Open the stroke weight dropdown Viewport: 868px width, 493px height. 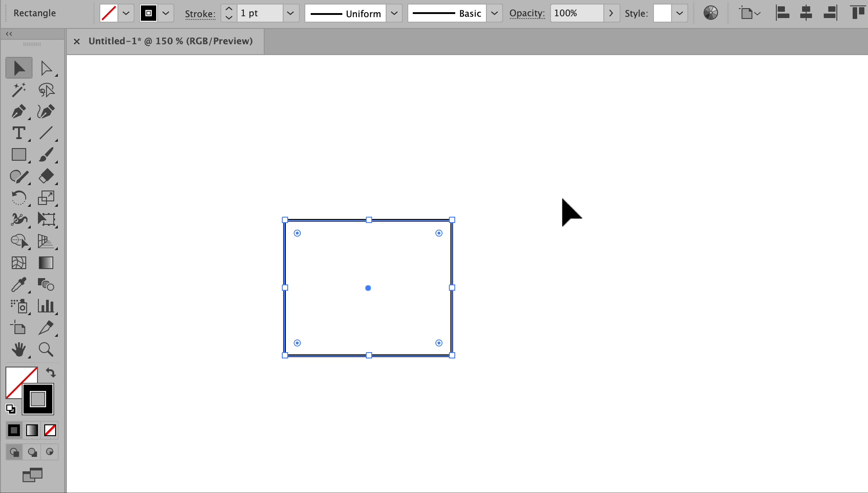290,13
